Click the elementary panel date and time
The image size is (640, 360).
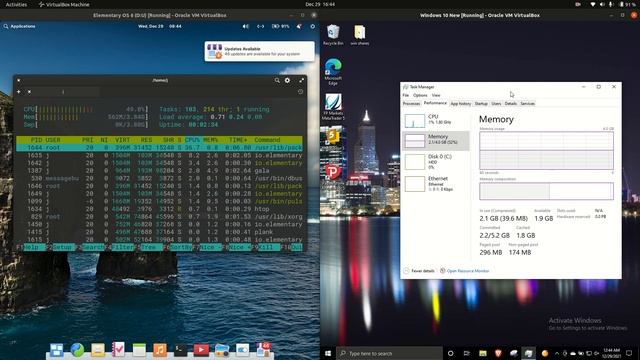pyautogui.click(x=160, y=26)
